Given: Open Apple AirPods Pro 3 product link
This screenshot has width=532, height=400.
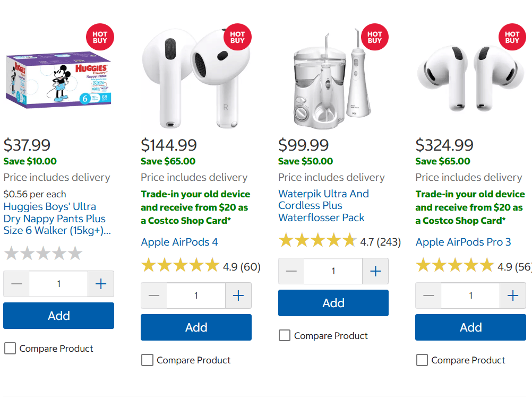Looking at the screenshot, I should tap(463, 242).
